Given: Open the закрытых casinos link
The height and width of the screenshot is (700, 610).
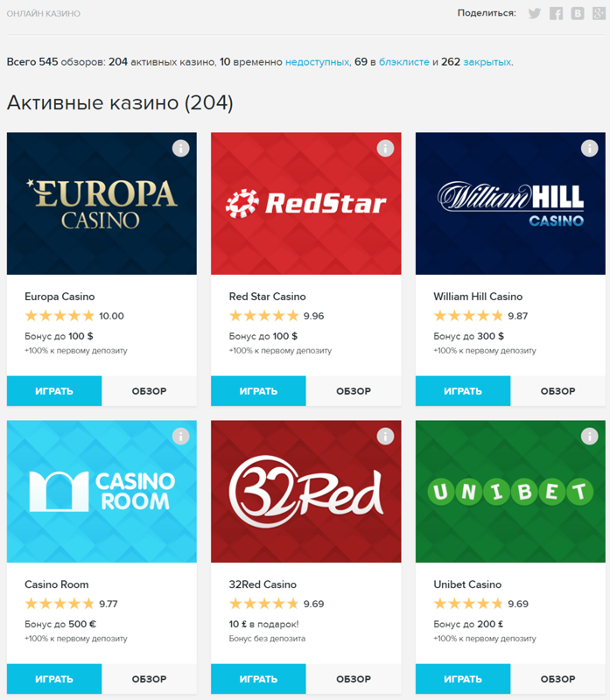Looking at the screenshot, I should [487, 62].
